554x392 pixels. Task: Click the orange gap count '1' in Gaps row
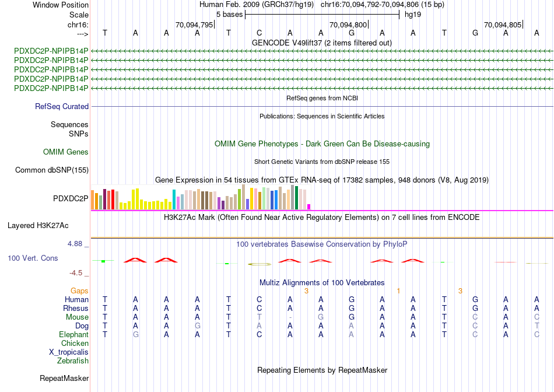coord(398,291)
